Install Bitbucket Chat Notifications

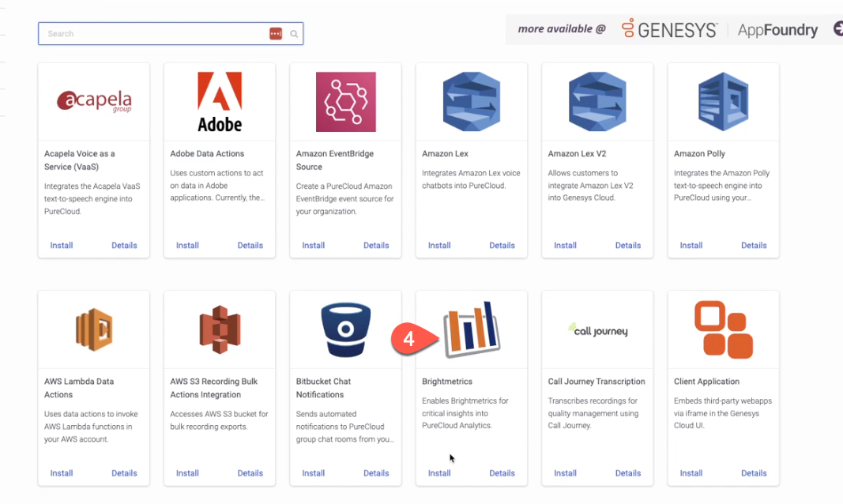313,473
